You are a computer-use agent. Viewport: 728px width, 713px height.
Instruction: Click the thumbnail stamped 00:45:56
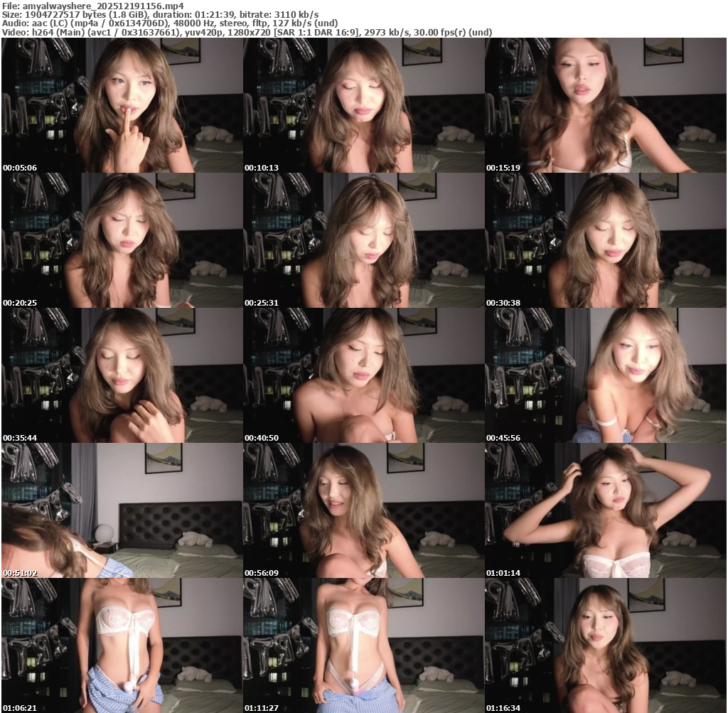click(x=606, y=375)
